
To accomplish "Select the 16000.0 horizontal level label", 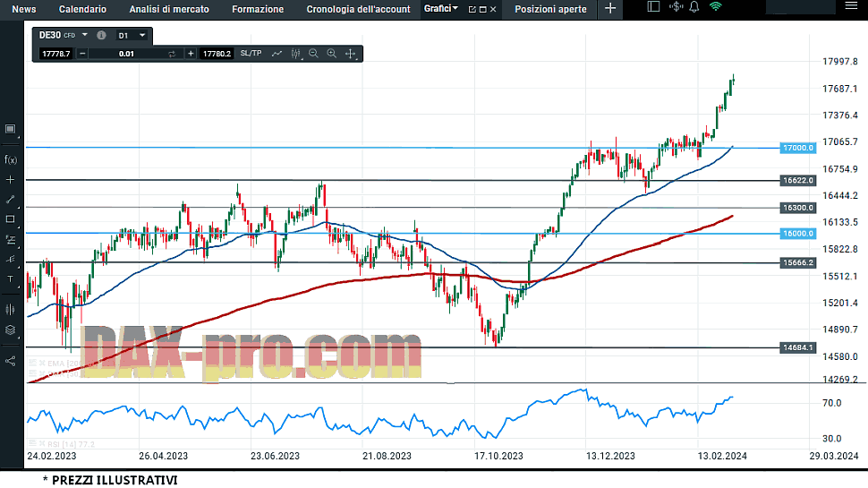I will 797,233.
